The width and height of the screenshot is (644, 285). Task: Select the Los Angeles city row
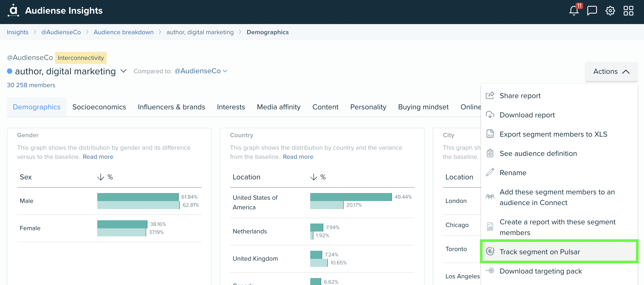tap(462, 276)
